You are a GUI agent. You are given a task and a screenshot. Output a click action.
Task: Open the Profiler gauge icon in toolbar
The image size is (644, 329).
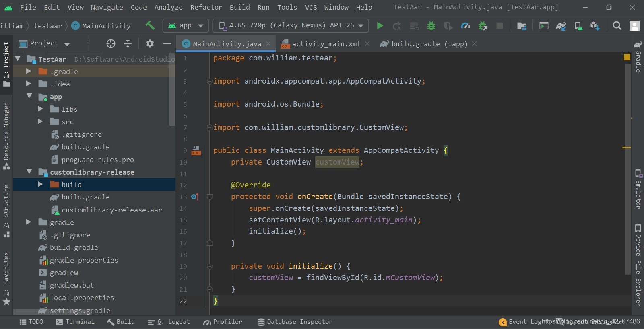tap(465, 26)
